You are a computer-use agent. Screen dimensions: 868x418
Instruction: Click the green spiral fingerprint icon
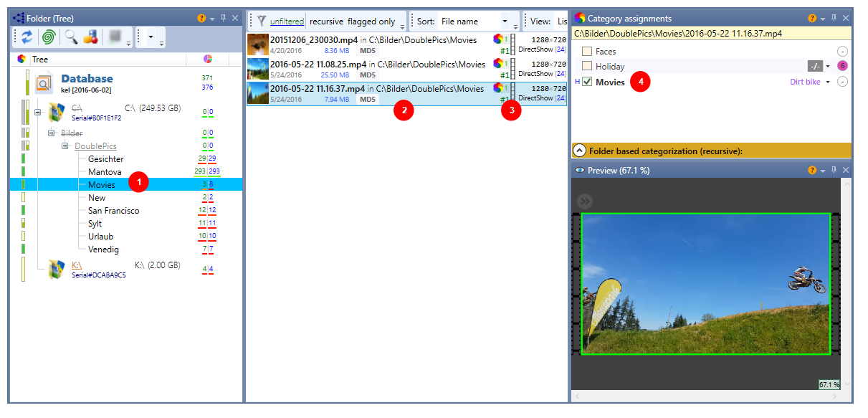click(48, 37)
